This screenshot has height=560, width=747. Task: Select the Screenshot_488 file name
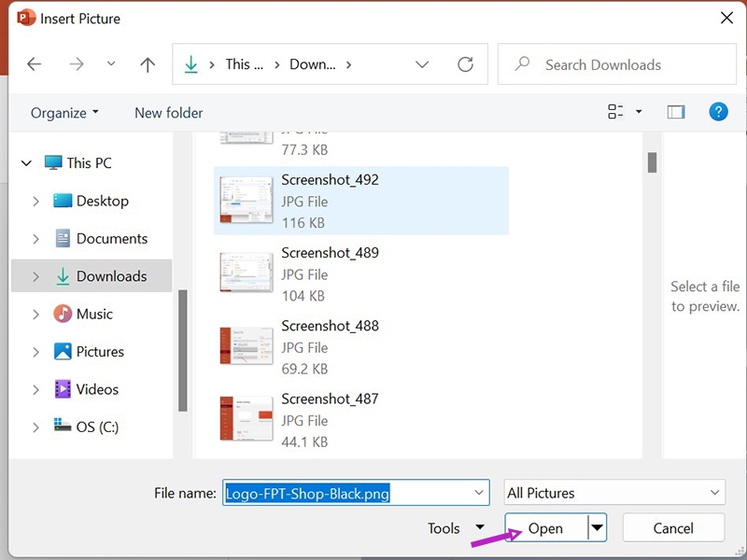330,326
